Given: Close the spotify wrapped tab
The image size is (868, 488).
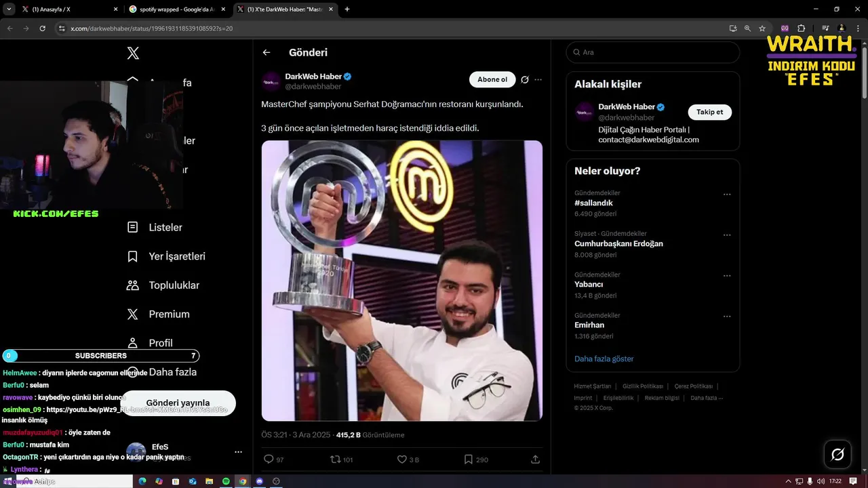Looking at the screenshot, I should pos(223,9).
